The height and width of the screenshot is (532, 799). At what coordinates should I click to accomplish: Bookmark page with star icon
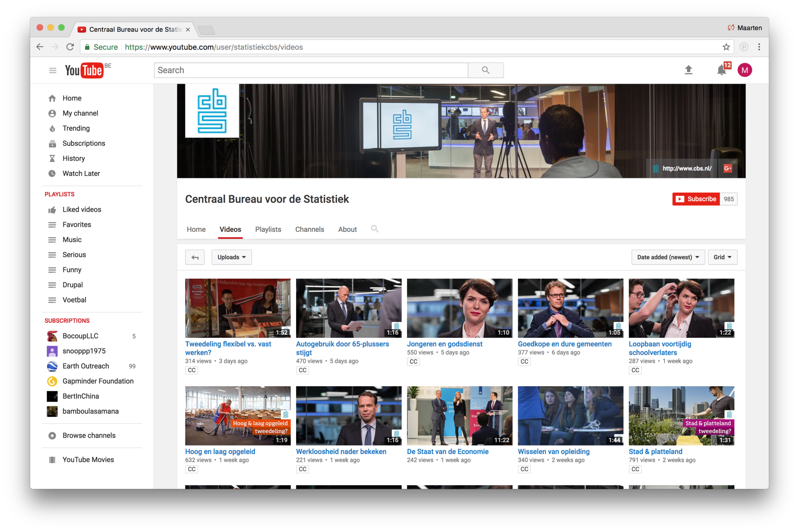726,47
